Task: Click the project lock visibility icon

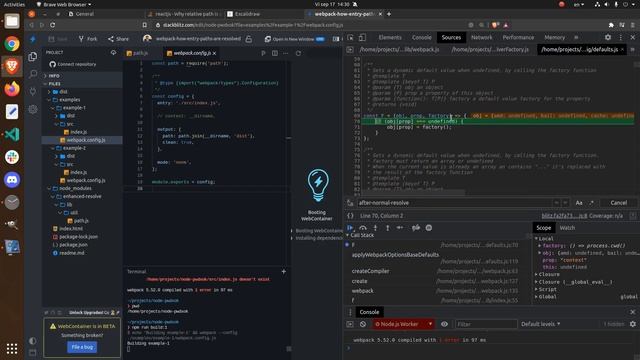Action: (x=249, y=39)
